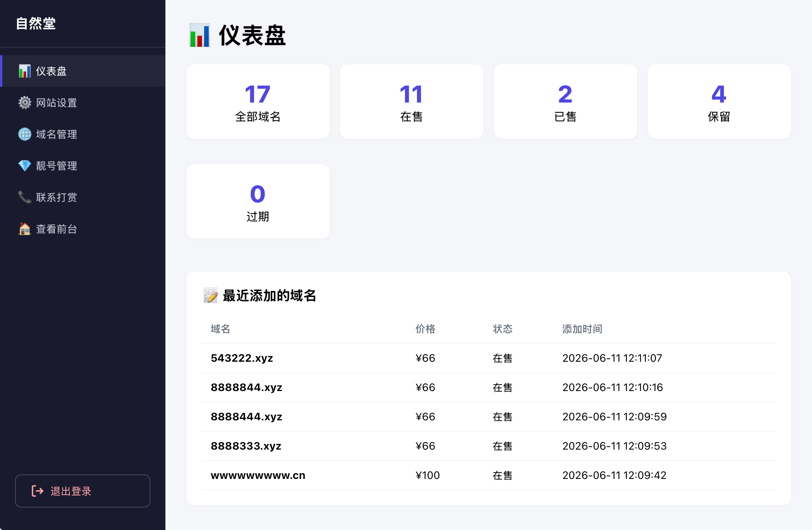Click the notepad icon beside 最近添加的域名

pos(211,296)
